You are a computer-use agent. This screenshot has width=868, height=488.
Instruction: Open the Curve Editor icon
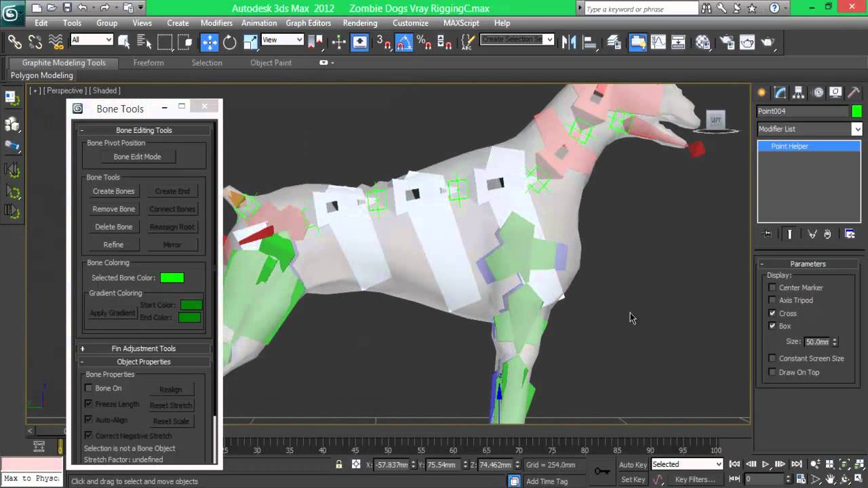point(658,42)
